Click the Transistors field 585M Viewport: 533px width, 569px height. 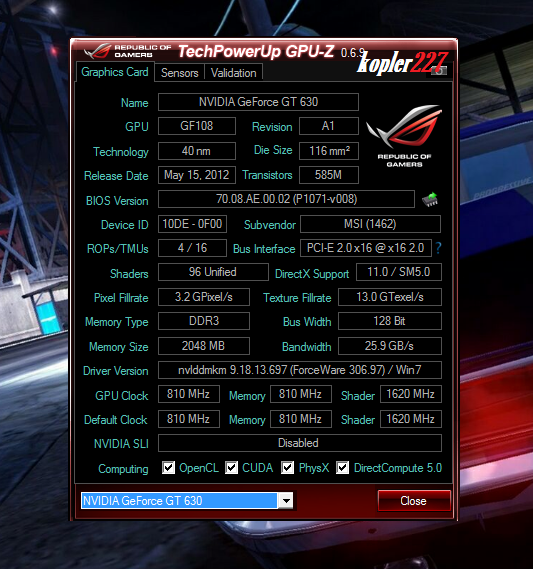pos(329,175)
